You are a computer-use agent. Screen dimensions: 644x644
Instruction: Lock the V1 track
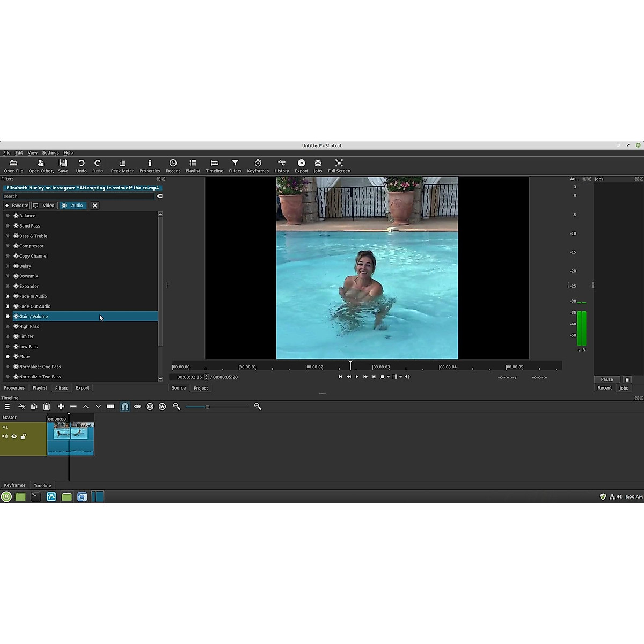23,437
